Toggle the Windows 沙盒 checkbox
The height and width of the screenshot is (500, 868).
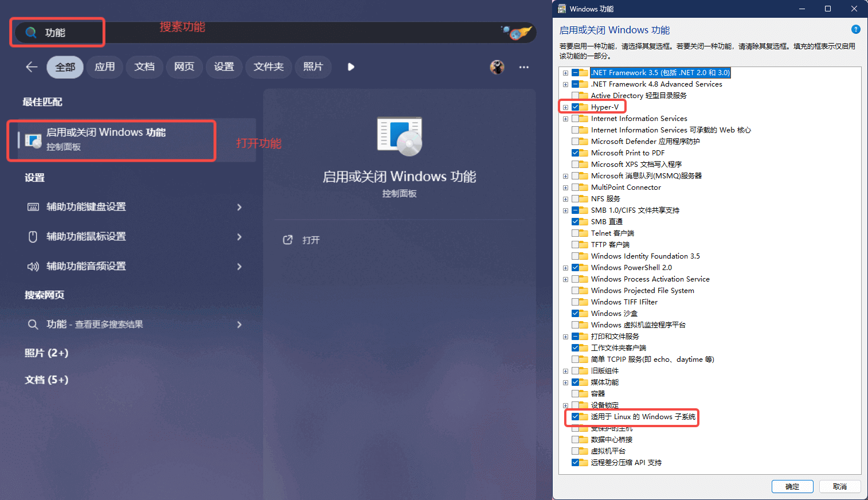[x=575, y=314]
